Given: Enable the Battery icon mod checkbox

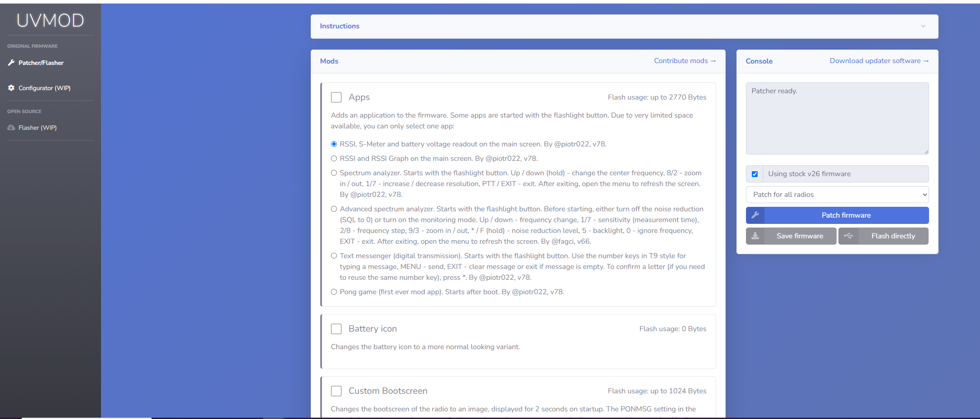Looking at the screenshot, I should pos(336,329).
